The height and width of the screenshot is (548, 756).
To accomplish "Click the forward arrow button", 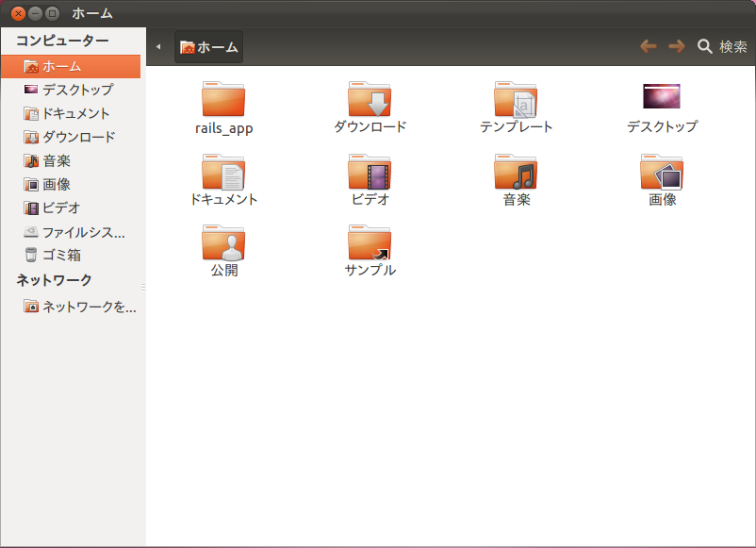I will [x=677, y=46].
